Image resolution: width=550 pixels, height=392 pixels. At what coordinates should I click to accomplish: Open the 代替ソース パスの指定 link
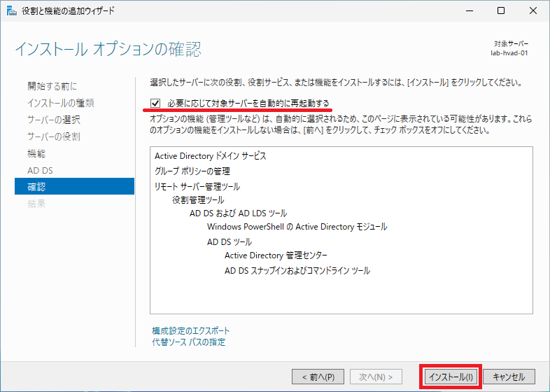(189, 342)
